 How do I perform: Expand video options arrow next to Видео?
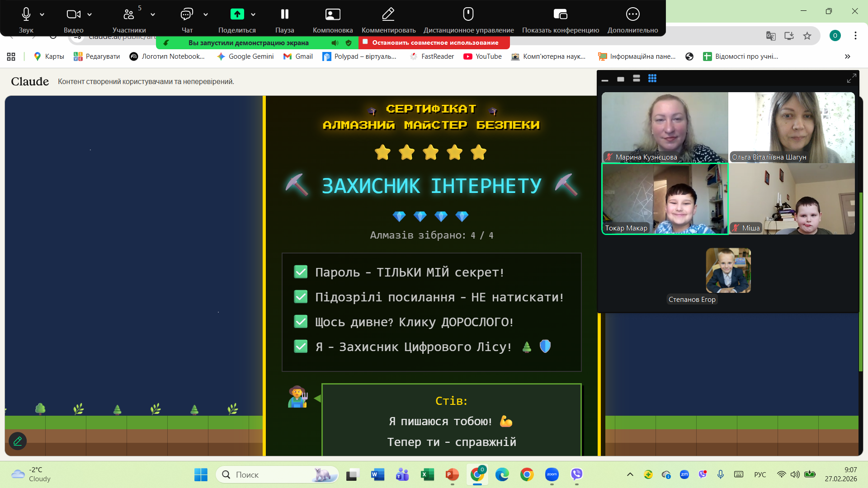(90, 14)
